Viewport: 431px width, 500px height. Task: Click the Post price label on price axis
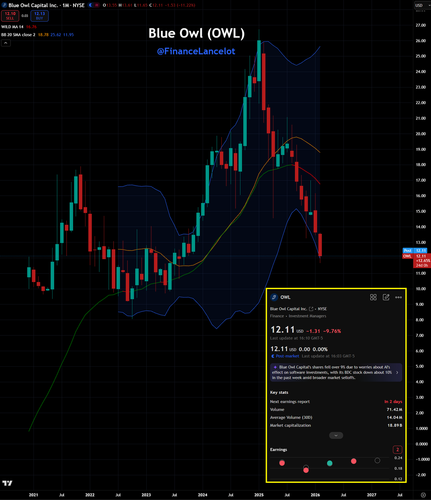click(x=415, y=250)
